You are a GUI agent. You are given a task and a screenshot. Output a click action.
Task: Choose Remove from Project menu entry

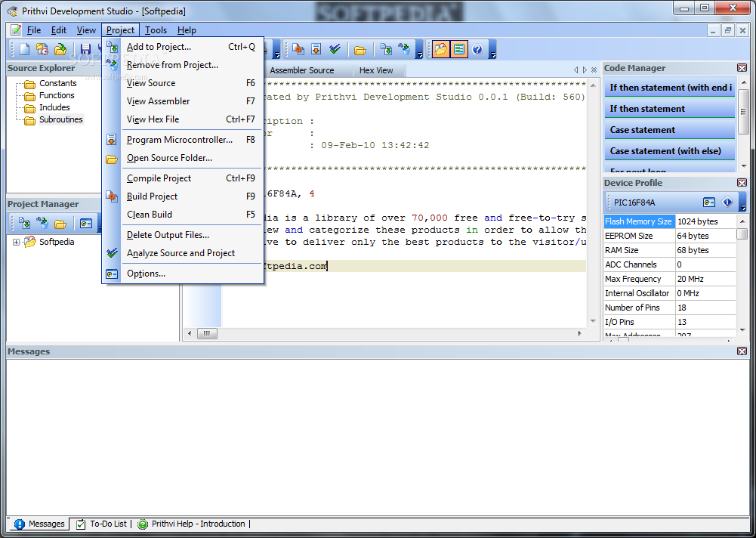point(184,65)
